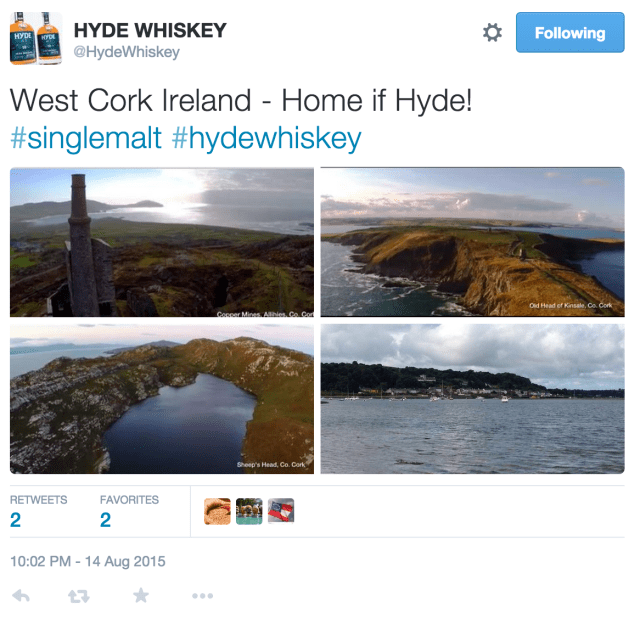The width and height of the screenshot is (640, 619).
Task: Open the #hydewhiskey hashtag
Action: point(267,138)
